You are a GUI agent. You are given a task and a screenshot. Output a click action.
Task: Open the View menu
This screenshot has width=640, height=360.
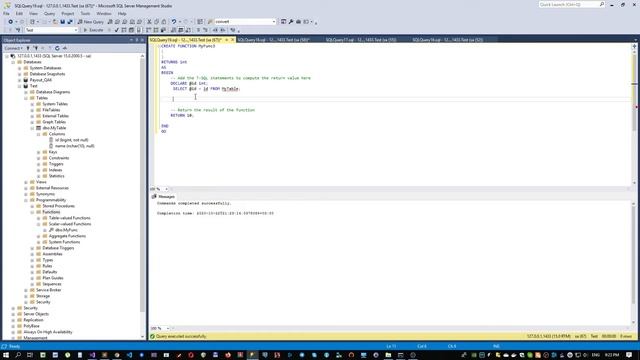33,13
